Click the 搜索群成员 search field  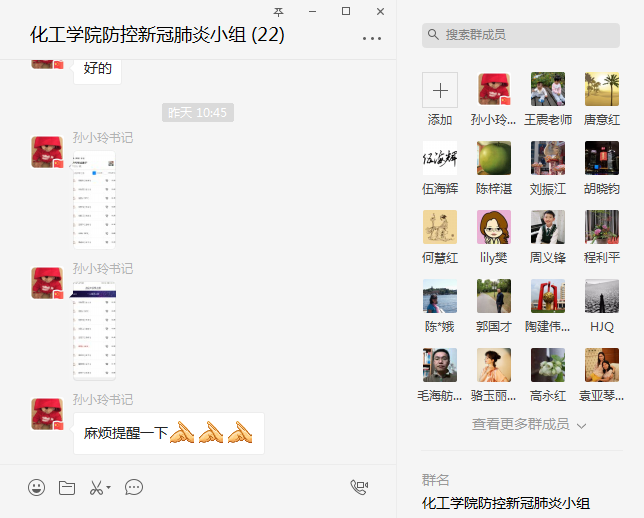(x=520, y=35)
